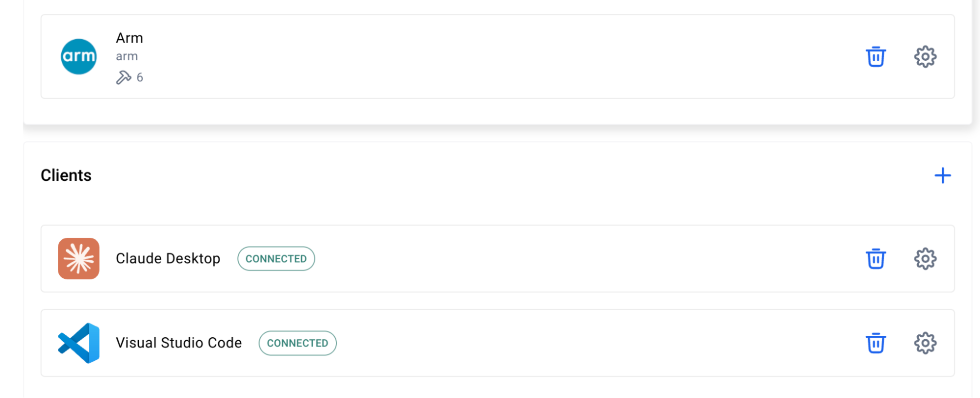The image size is (980, 398).
Task: Open settings for the Arm server
Action: tap(925, 57)
